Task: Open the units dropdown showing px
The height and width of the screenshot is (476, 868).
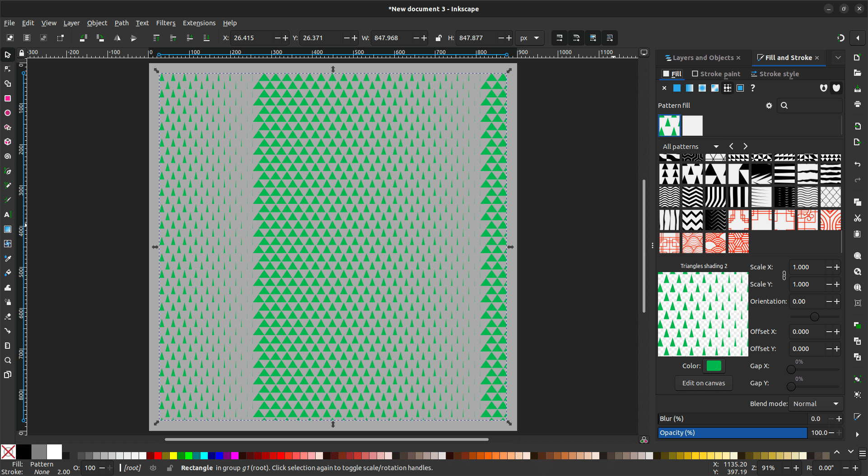Action: (529, 38)
